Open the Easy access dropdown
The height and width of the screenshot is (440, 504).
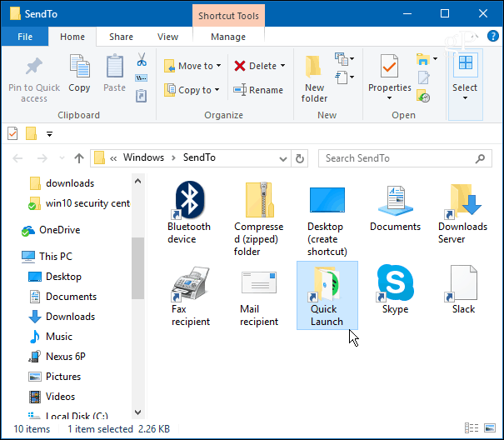[x=344, y=77]
